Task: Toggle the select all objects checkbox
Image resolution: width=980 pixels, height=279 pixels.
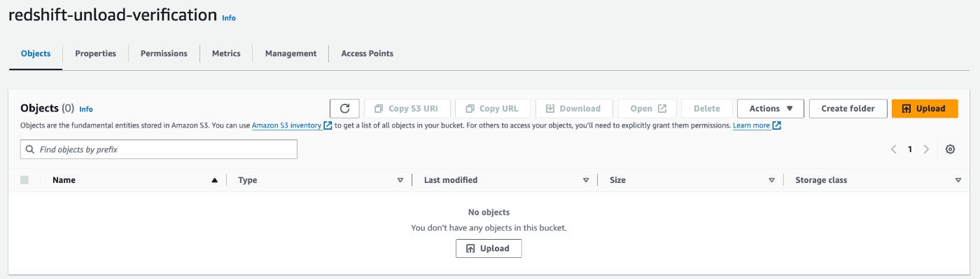Action: (x=24, y=180)
